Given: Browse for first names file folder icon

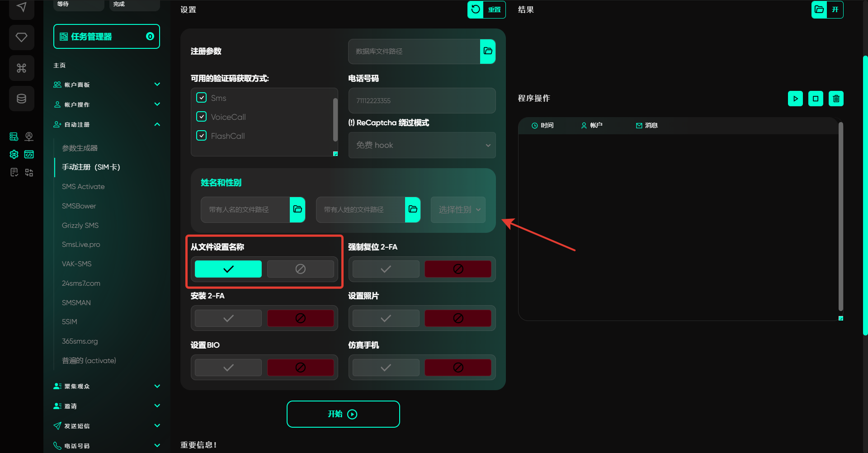Looking at the screenshot, I should pos(297,209).
